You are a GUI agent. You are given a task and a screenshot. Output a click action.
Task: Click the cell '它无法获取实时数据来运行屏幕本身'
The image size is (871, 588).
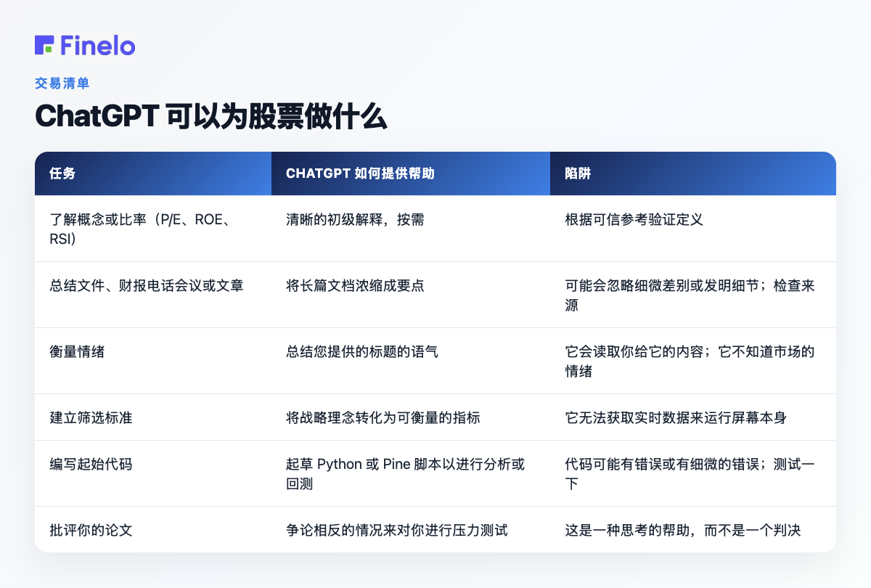[693, 417]
